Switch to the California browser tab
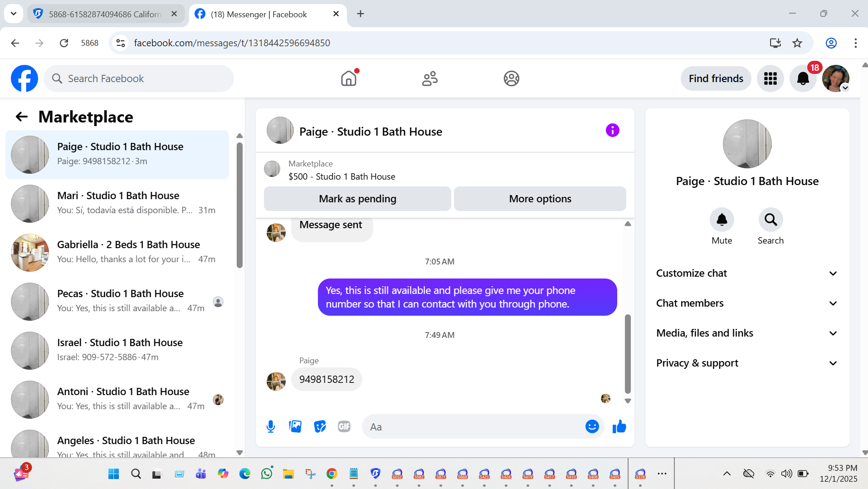The width and height of the screenshot is (868, 489). click(106, 14)
